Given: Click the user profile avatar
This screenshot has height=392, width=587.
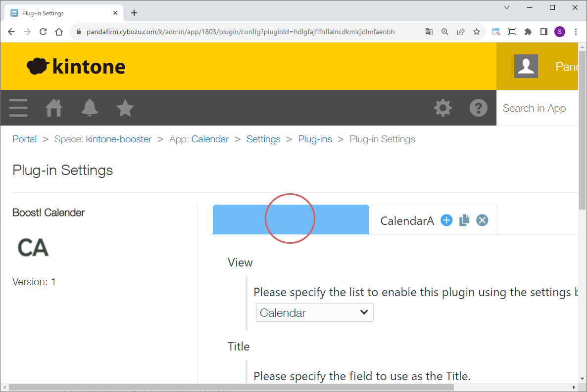Looking at the screenshot, I should tap(526, 66).
